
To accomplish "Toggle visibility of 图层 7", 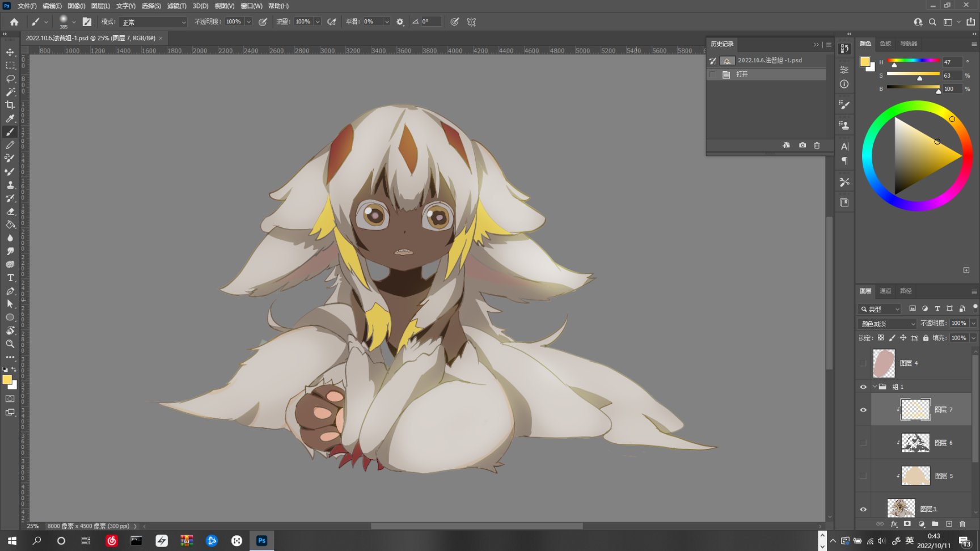I will click(863, 410).
